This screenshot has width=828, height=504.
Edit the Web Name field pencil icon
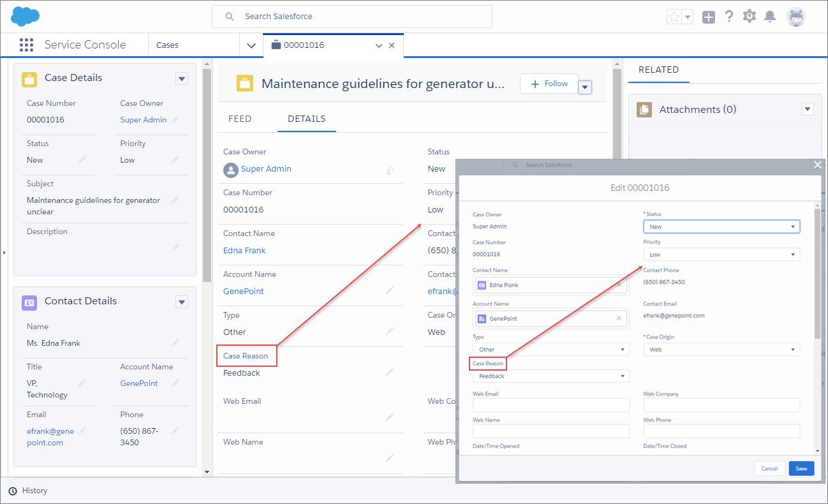tap(389, 458)
